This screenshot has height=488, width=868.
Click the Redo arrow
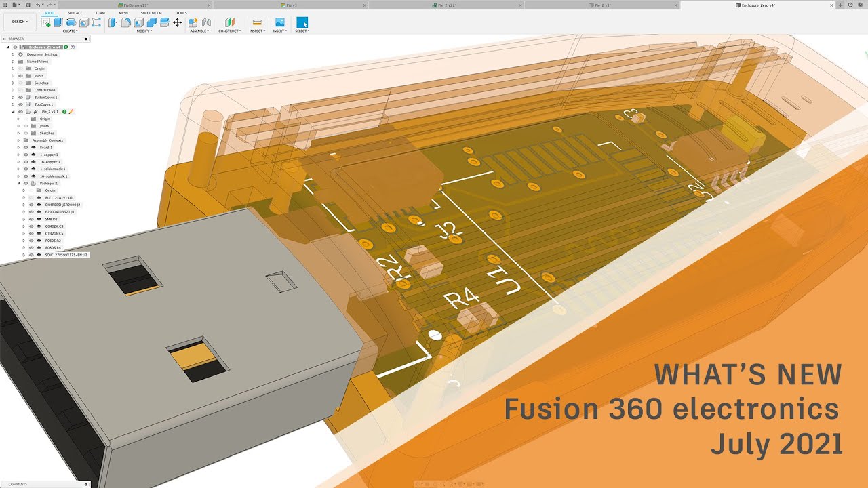tap(49, 5)
